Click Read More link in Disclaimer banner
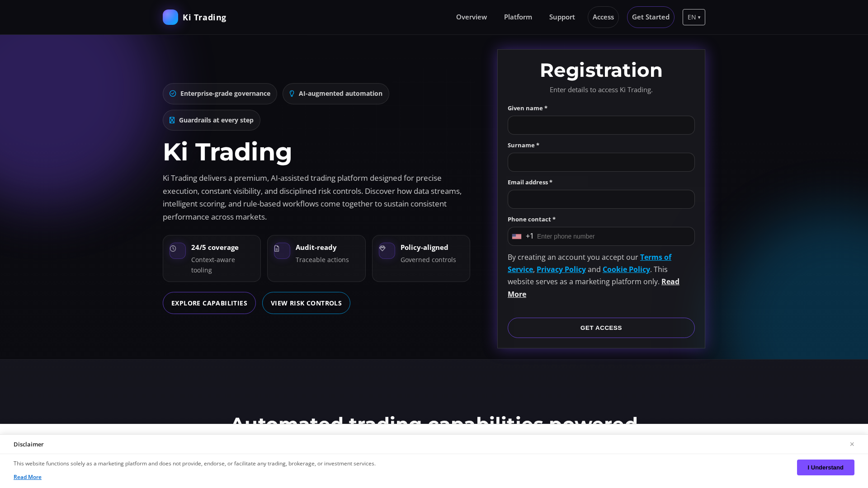 pos(28,477)
